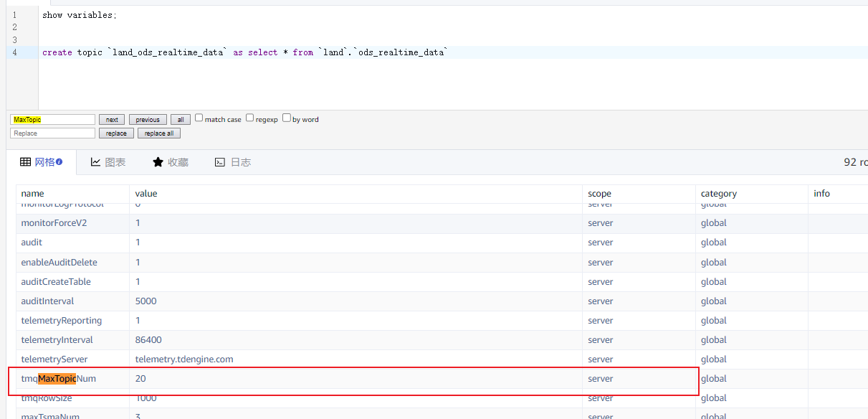
Task: Click the next search button
Action: (x=112, y=120)
